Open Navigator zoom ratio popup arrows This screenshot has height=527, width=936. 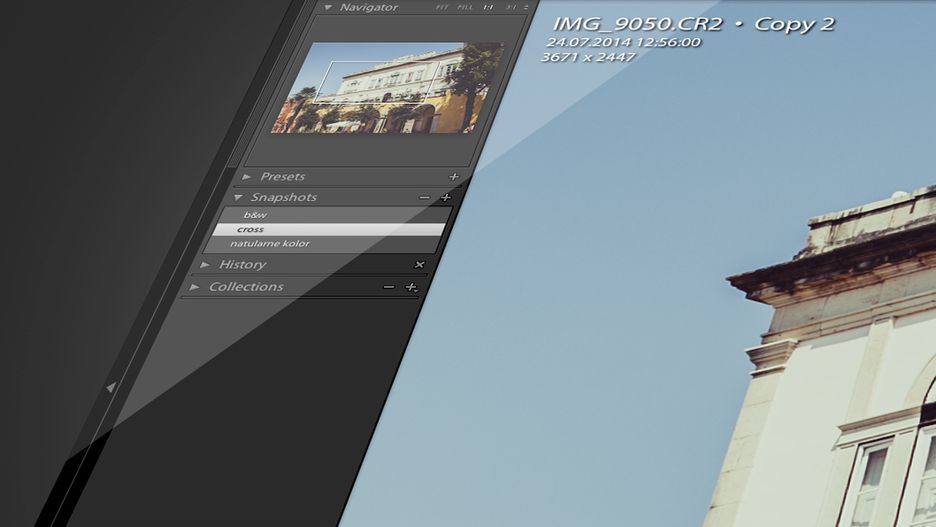[526, 7]
